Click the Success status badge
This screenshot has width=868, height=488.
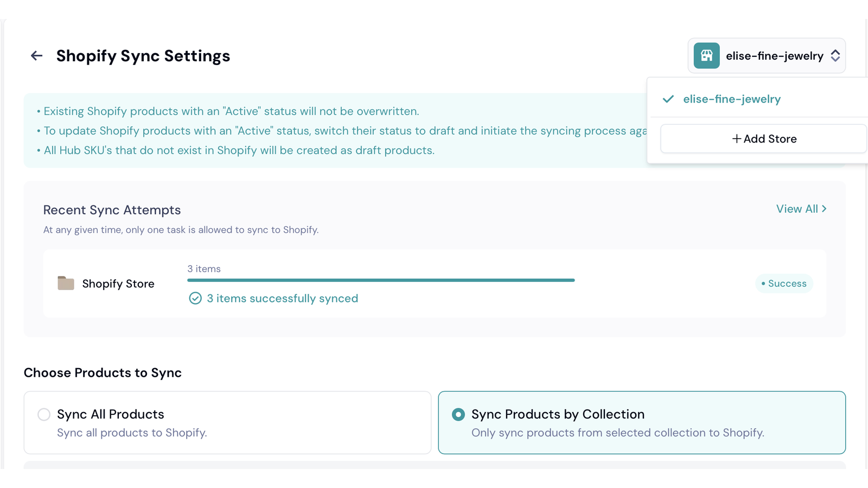click(x=784, y=284)
